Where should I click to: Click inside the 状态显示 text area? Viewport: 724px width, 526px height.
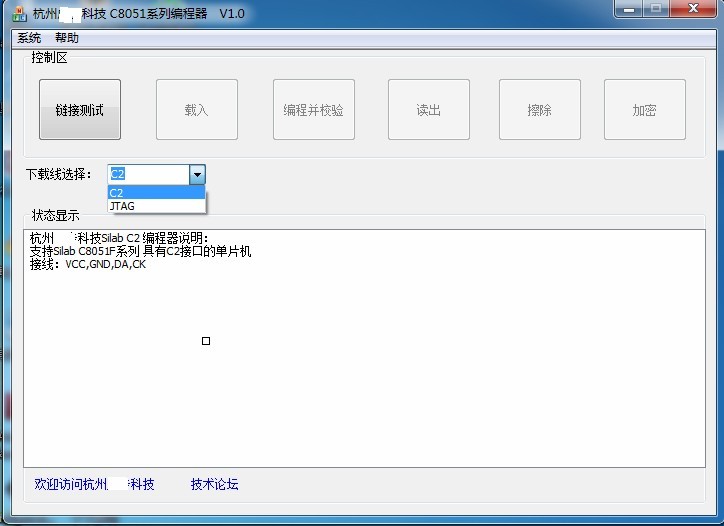pos(400,380)
